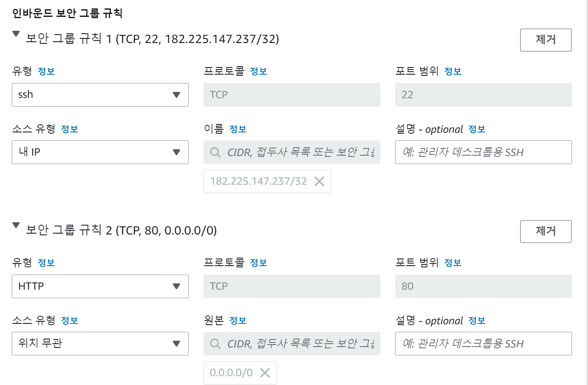Open 정보 link beside 소스 유형 in rule 2
Viewport: 588px width, 385px height.
click(69, 320)
